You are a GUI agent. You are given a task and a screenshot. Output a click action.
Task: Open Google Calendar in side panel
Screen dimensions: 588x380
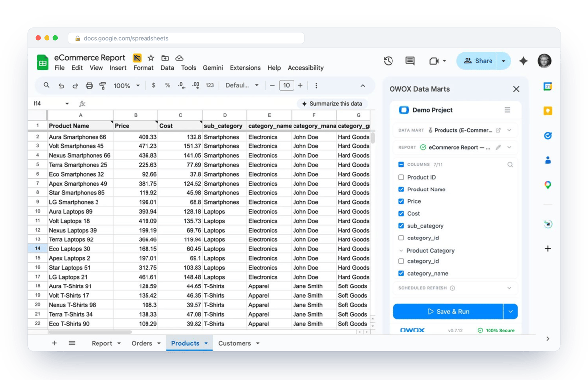pos(548,86)
